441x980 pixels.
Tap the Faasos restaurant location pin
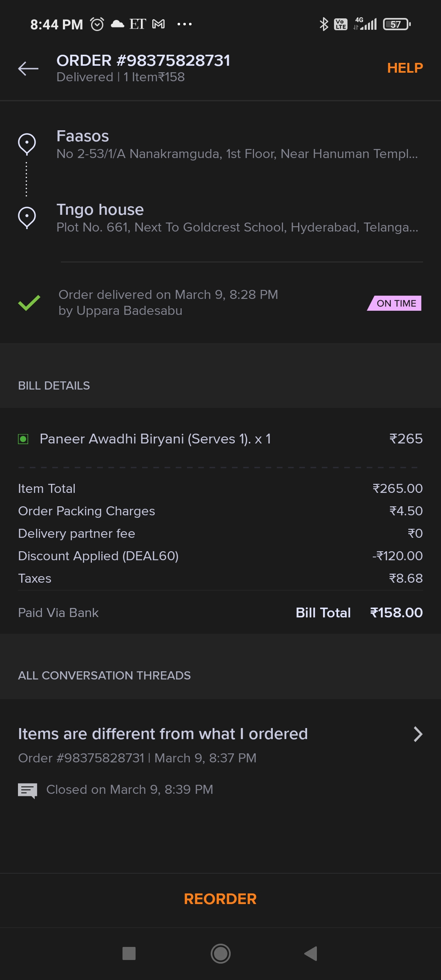(x=27, y=144)
